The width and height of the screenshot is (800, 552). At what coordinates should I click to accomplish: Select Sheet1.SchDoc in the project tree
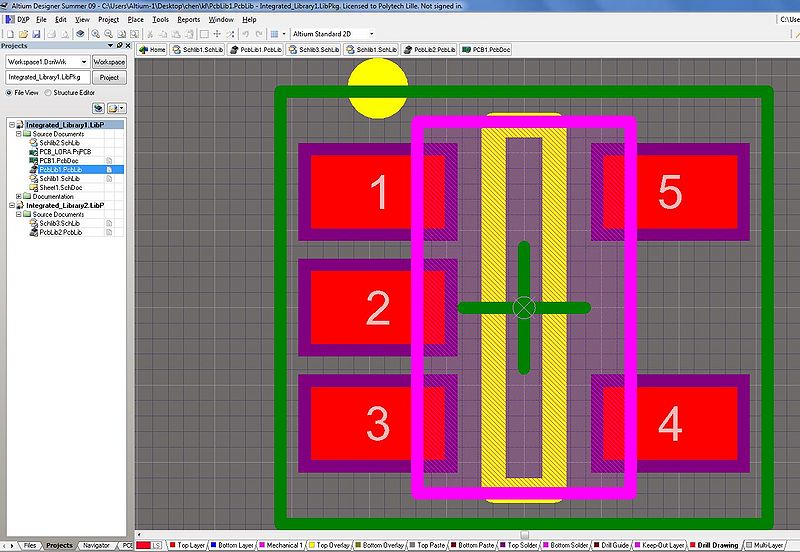[x=60, y=188]
